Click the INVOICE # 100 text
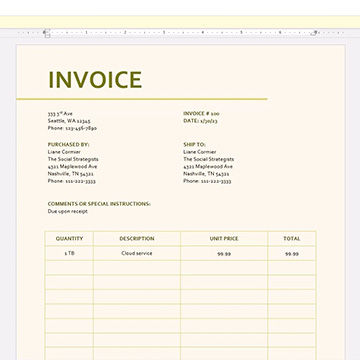Image resolution: width=360 pixels, height=360 pixels. [x=201, y=114]
